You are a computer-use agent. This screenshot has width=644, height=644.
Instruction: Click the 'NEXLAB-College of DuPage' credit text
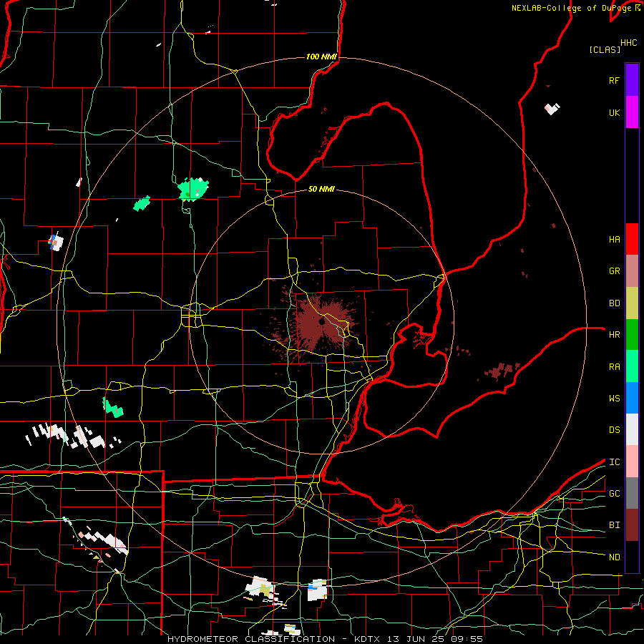click(x=572, y=8)
